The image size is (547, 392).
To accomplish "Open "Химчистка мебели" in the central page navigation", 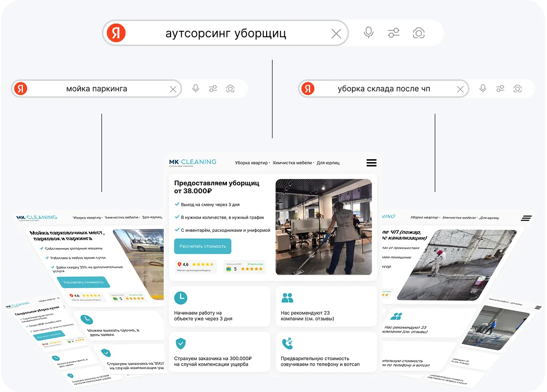I will point(292,163).
